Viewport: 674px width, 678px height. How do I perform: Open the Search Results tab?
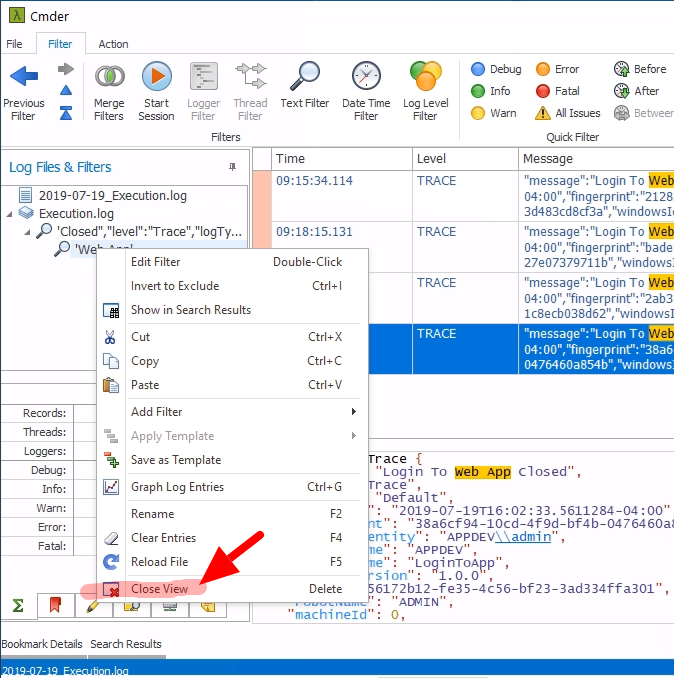(126, 644)
